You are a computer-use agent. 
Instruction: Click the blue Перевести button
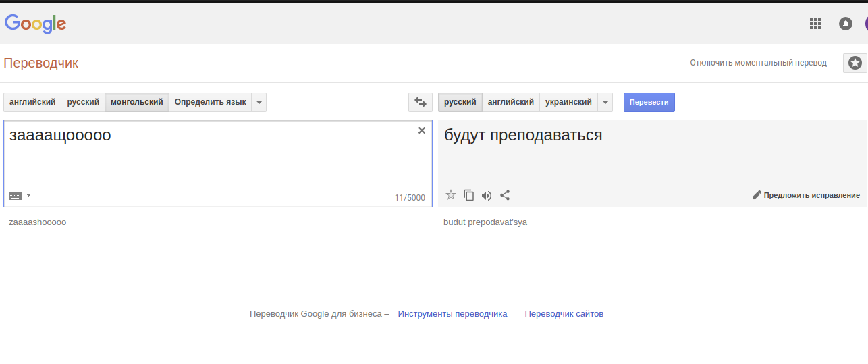coord(649,102)
